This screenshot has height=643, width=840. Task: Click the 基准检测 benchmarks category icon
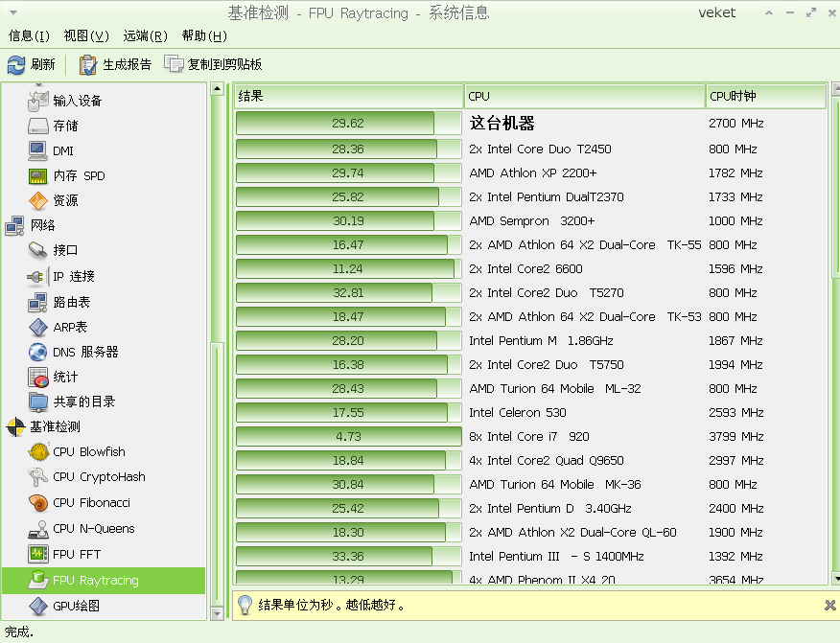click(15, 426)
